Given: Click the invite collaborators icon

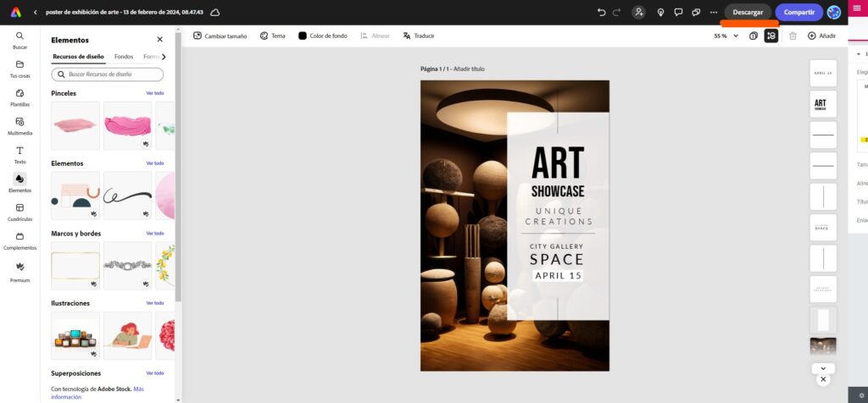Looking at the screenshot, I should 638,12.
